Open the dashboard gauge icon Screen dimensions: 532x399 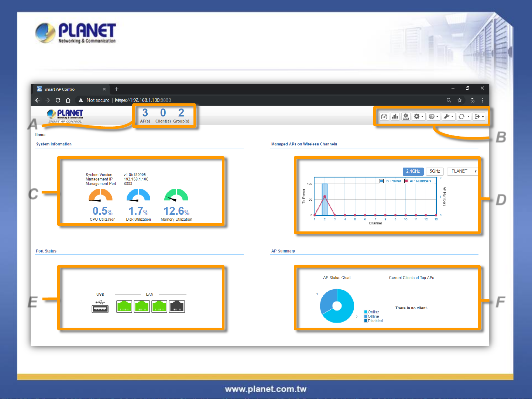pos(384,117)
